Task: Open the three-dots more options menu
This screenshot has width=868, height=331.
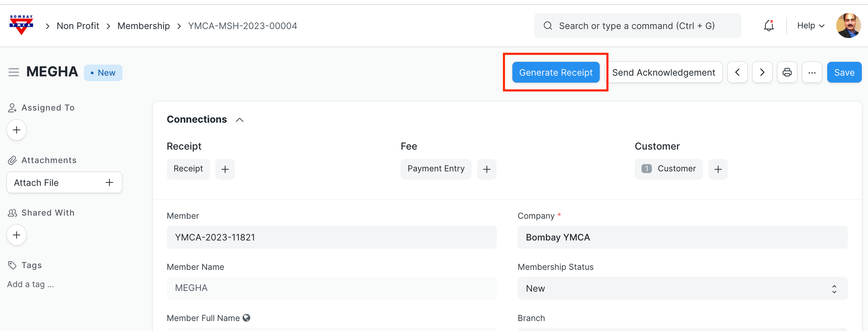Action: pos(812,72)
